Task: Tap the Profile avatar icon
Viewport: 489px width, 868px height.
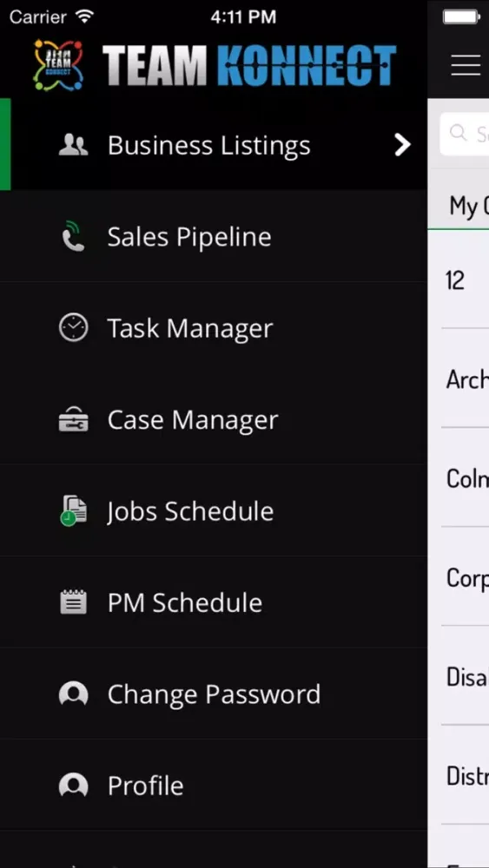Action: click(x=73, y=785)
